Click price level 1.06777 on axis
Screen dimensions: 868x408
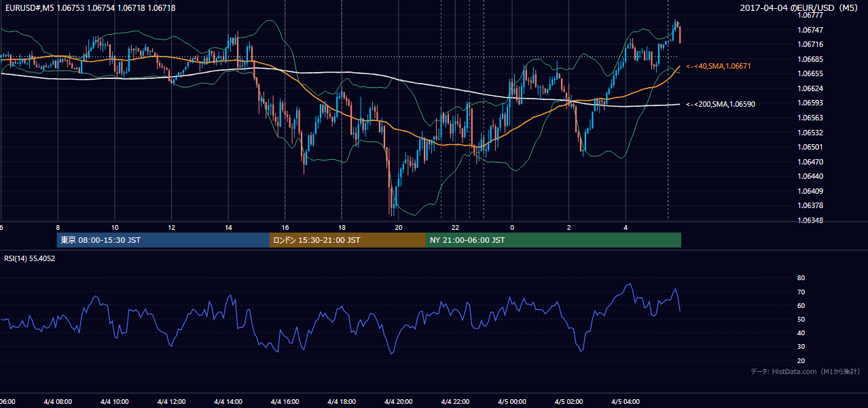pyautogui.click(x=811, y=15)
